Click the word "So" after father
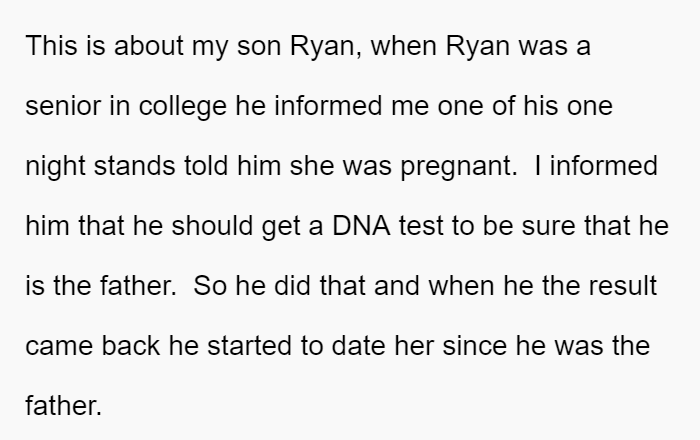700x440 pixels. 210,286
